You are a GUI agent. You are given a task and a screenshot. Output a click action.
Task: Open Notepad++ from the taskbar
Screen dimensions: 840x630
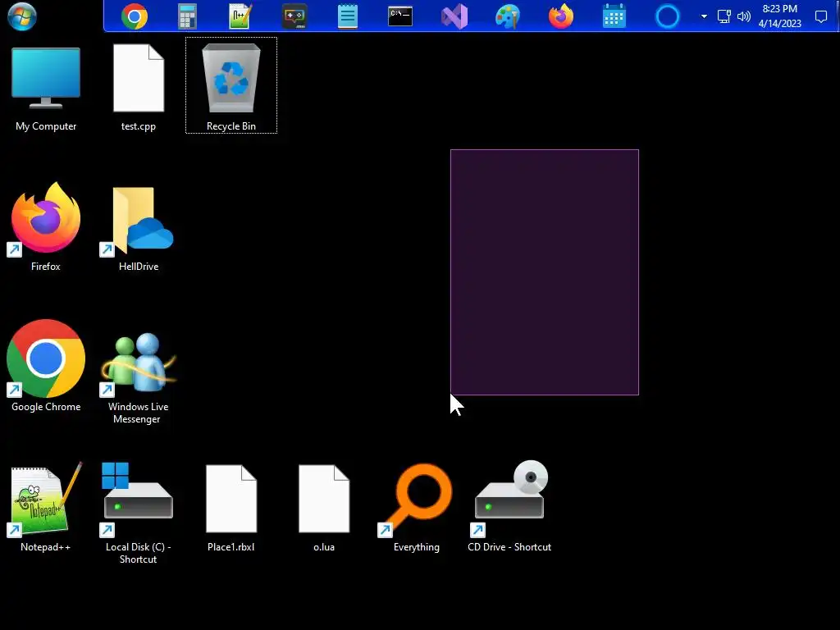click(x=240, y=16)
